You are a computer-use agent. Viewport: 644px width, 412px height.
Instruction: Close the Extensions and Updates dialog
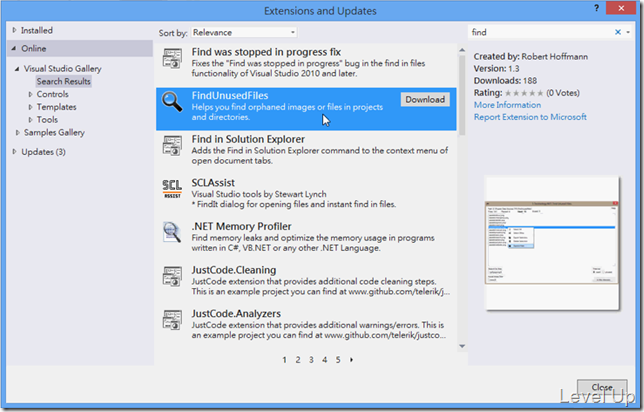coord(602,387)
